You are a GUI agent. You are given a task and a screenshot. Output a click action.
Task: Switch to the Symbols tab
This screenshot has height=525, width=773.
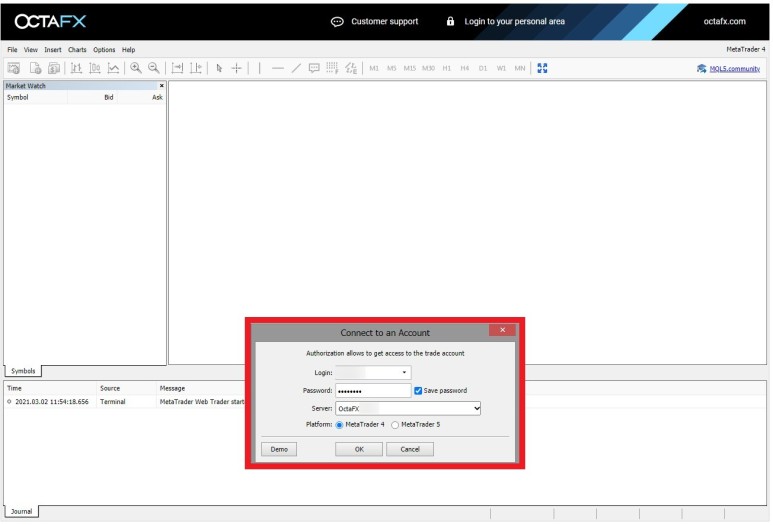23,371
